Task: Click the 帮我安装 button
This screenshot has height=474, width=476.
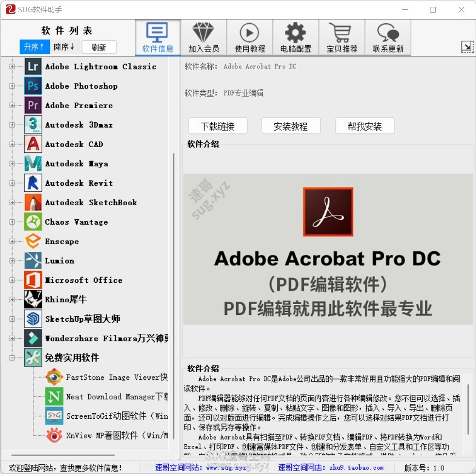Action: pyautogui.click(x=365, y=126)
